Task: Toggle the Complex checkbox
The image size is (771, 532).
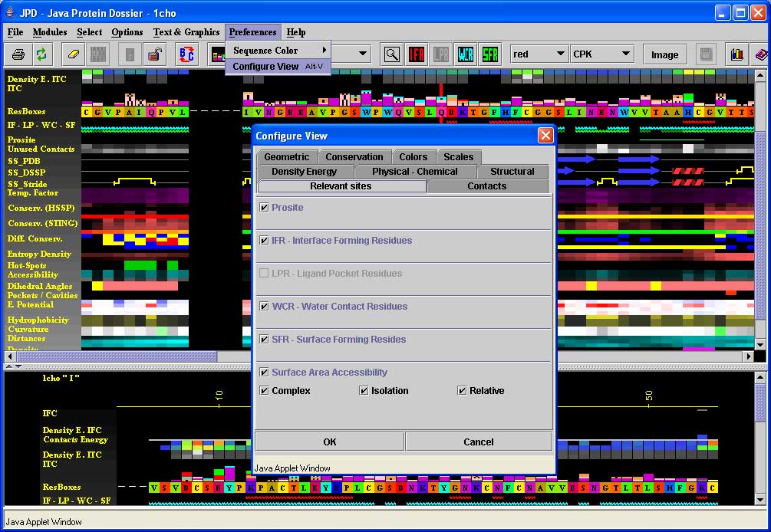Action: pos(264,390)
